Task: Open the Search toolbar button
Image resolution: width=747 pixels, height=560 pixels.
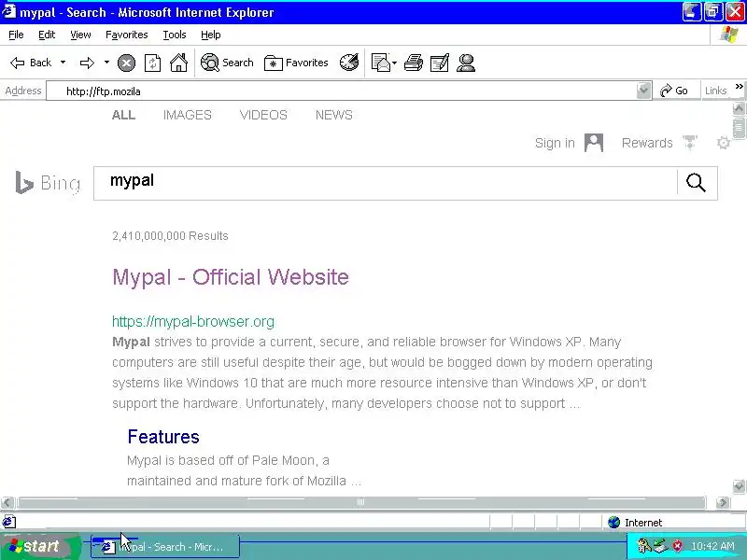Action: click(227, 63)
